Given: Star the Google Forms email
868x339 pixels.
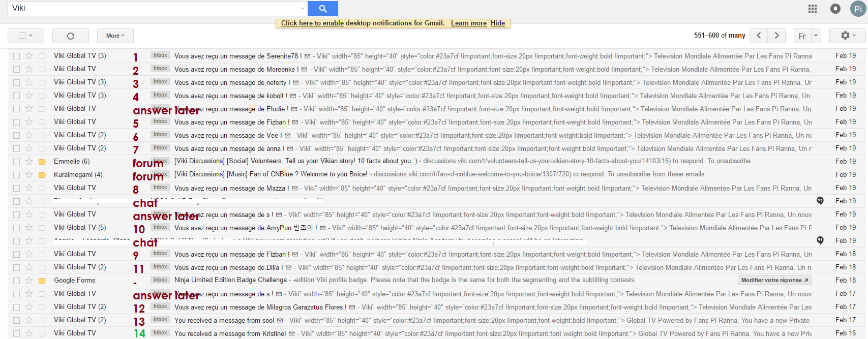Looking at the screenshot, I should point(29,281).
